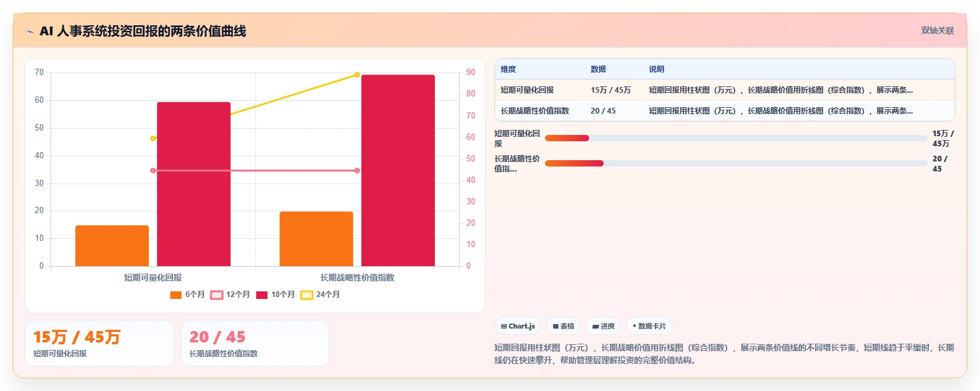Click the yellow line point above 短期可量化回报
This screenshot has height=391, width=980.
coord(153,139)
